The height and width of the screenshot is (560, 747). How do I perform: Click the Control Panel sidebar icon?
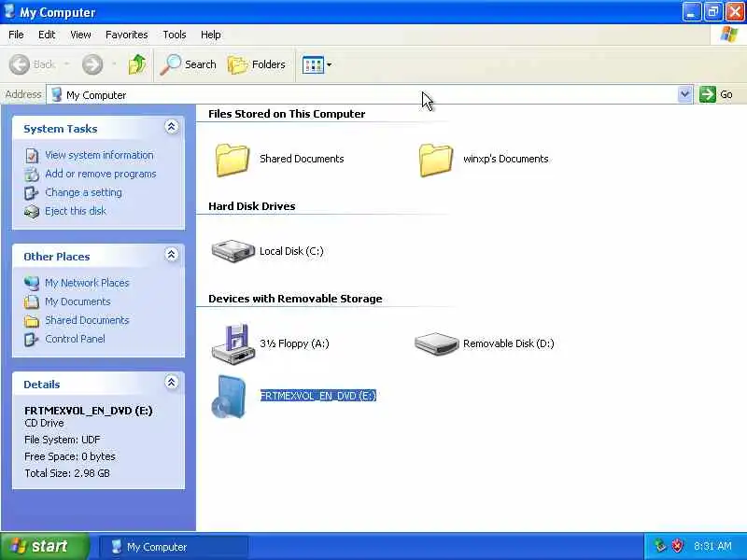(x=32, y=339)
